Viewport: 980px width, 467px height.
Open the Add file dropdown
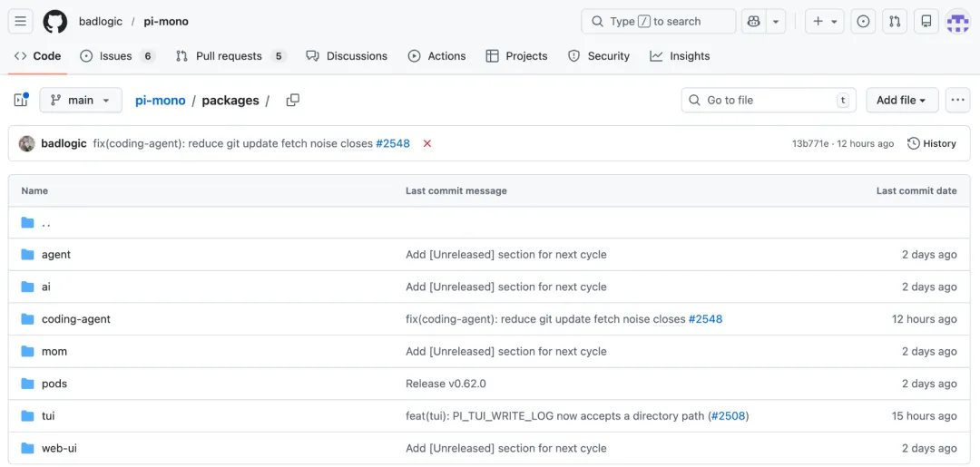(901, 100)
